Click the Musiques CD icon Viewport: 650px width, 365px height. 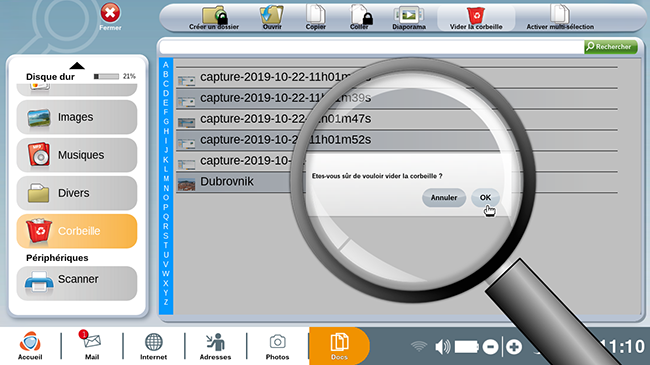point(39,155)
